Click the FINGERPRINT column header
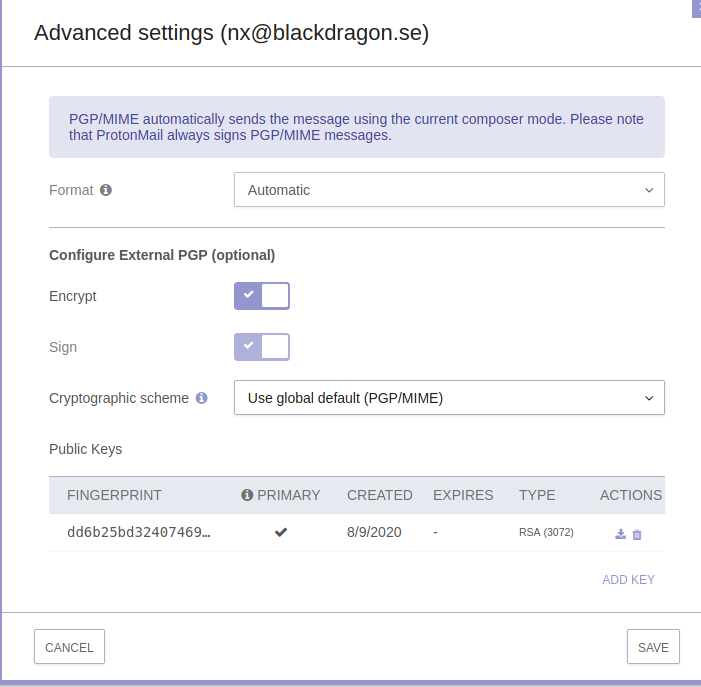 click(x=114, y=495)
